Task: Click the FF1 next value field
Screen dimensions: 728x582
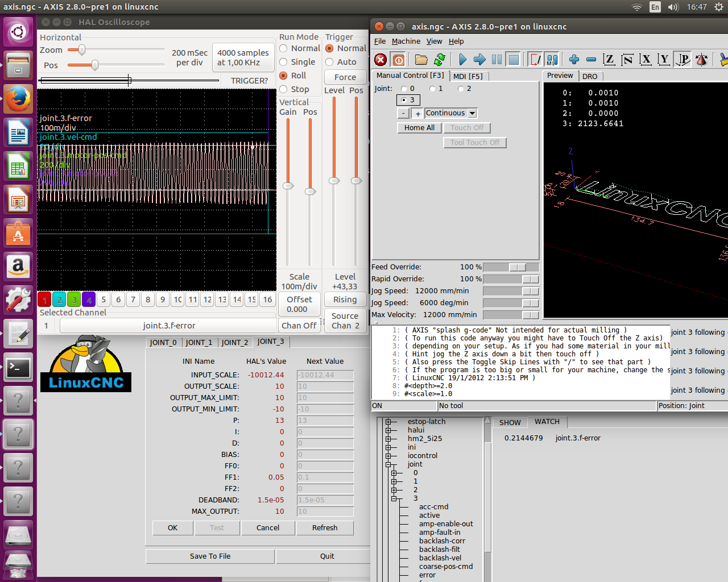Action: click(325, 477)
